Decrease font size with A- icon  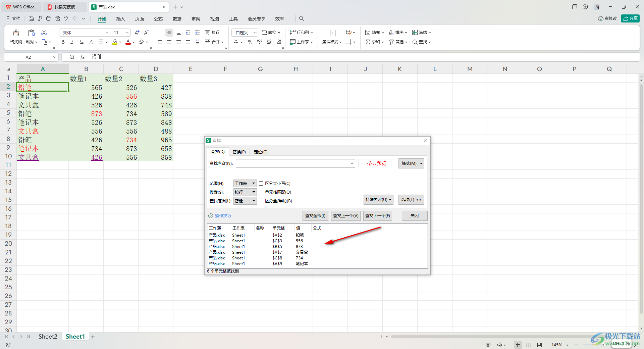[x=146, y=33]
